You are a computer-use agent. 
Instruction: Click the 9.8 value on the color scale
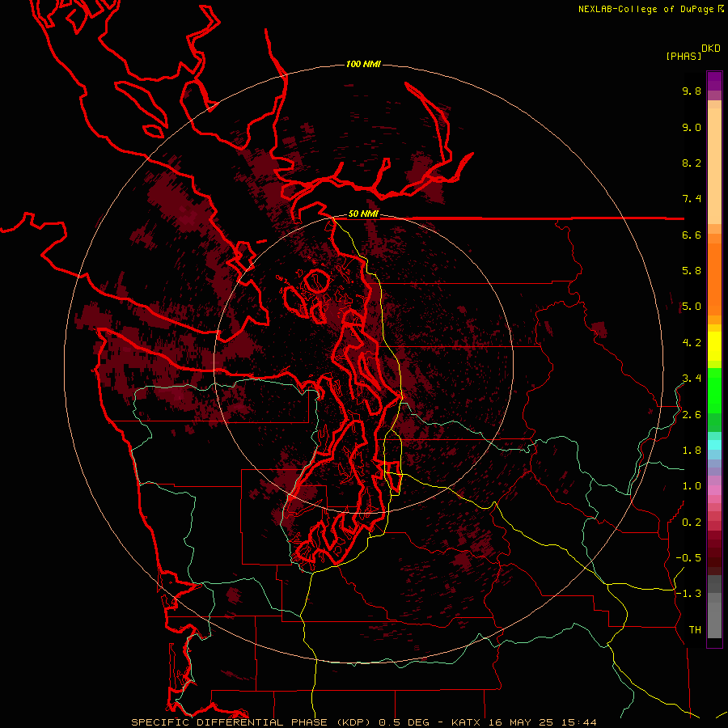click(x=692, y=91)
